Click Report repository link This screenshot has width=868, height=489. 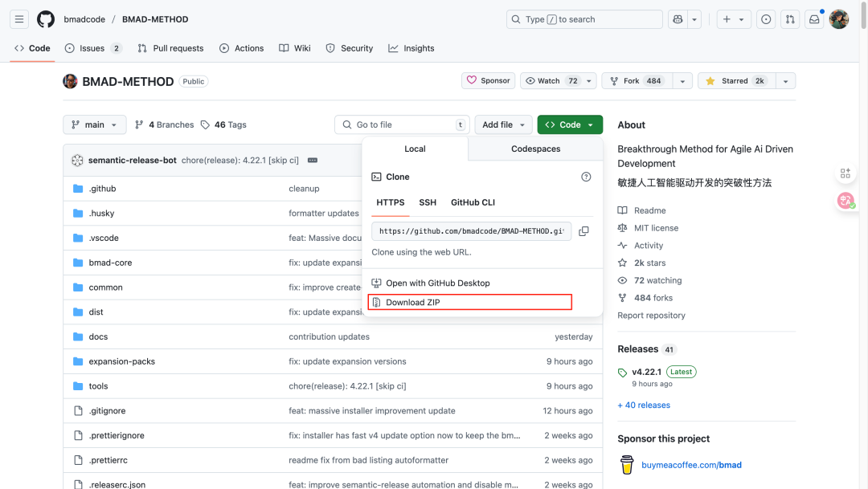point(651,316)
